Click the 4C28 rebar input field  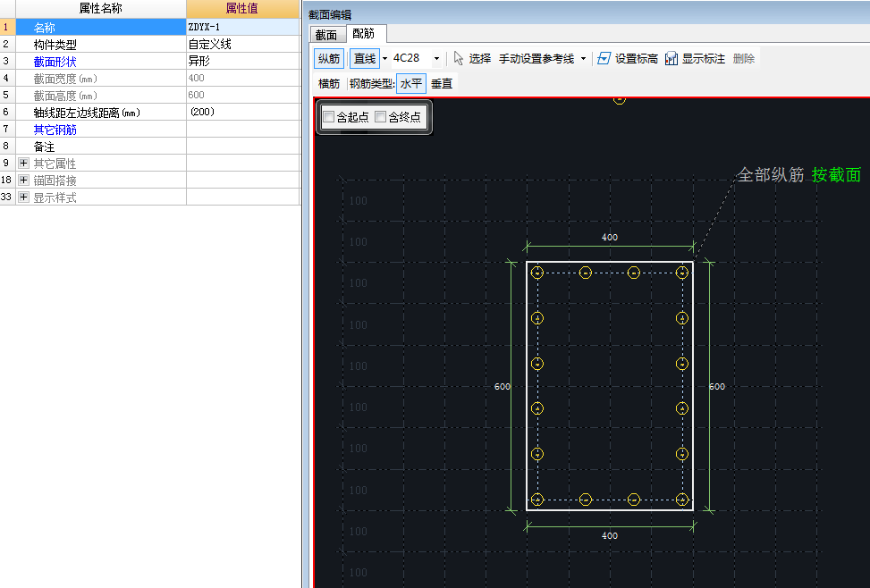tap(411, 58)
